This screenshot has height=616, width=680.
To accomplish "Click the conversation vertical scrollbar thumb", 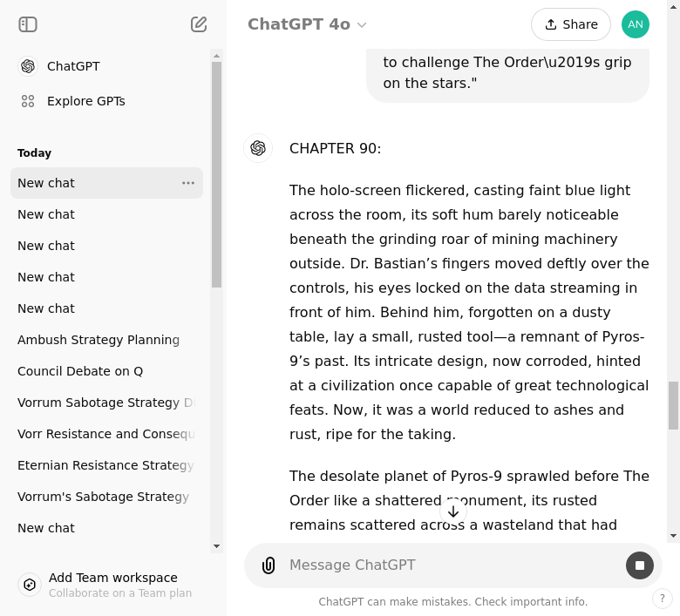I will tap(673, 405).
